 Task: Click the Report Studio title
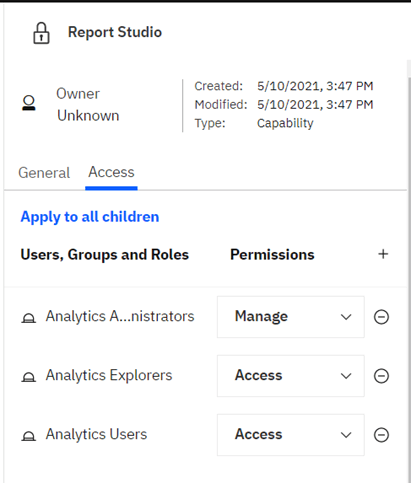[x=115, y=32]
